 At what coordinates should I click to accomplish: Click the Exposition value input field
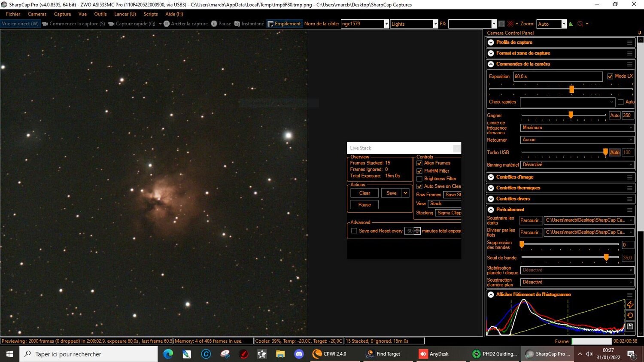click(x=557, y=76)
